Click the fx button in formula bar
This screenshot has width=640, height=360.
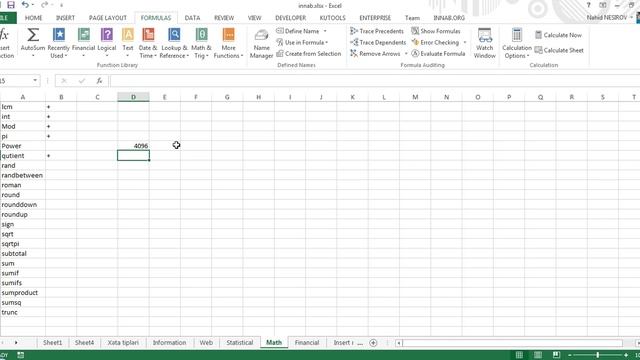(x=99, y=81)
